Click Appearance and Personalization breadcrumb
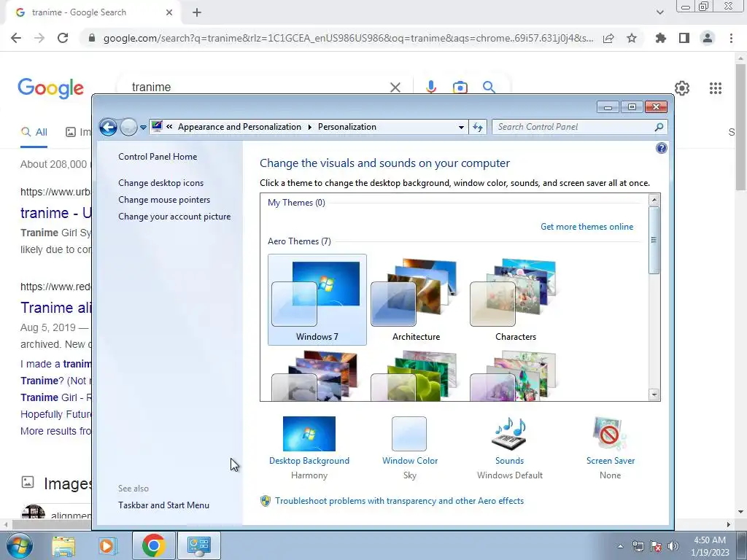Viewport: 747px width, 560px height. click(239, 127)
